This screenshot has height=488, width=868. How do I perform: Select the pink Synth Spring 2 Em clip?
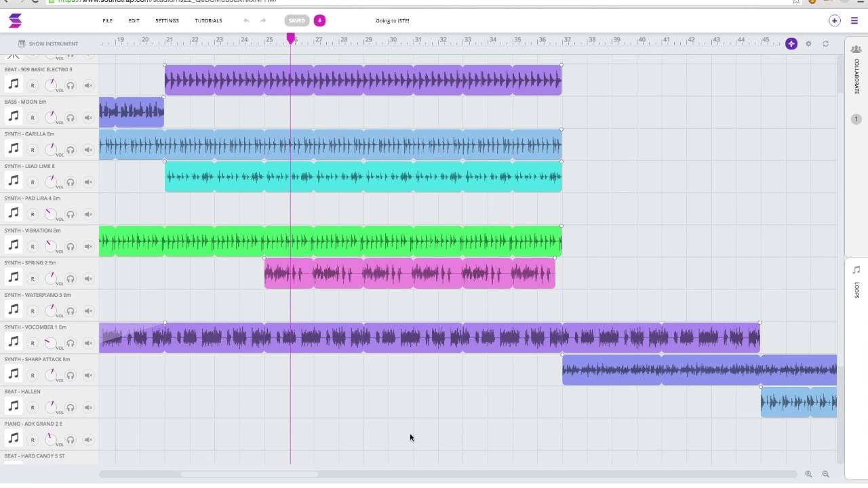tap(410, 273)
